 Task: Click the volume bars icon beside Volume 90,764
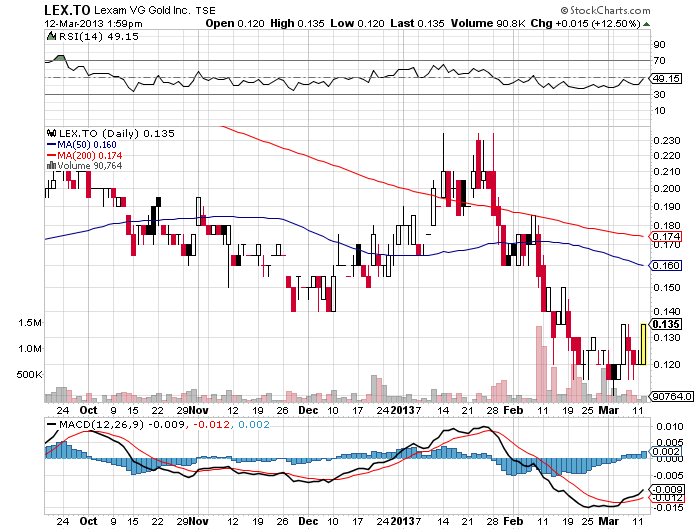(x=51, y=166)
